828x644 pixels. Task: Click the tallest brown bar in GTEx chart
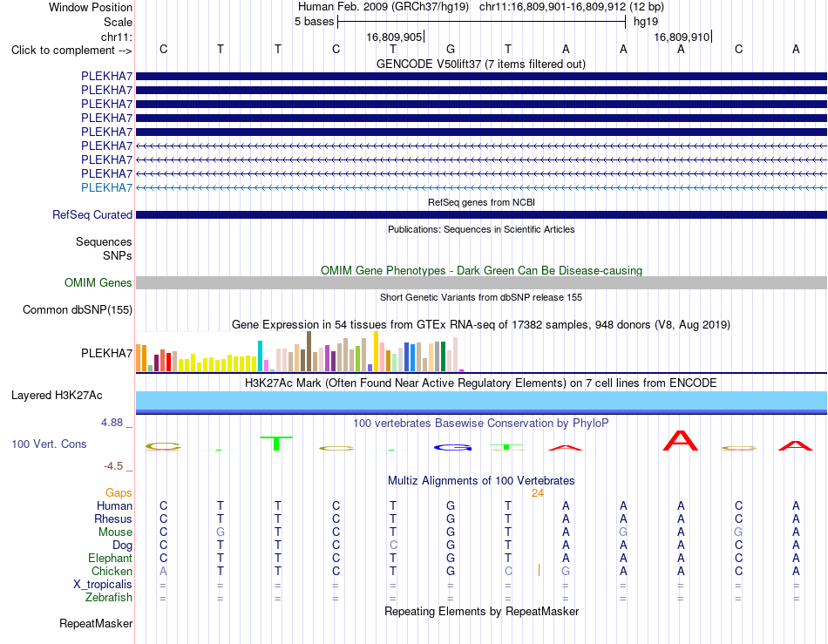click(x=309, y=351)
